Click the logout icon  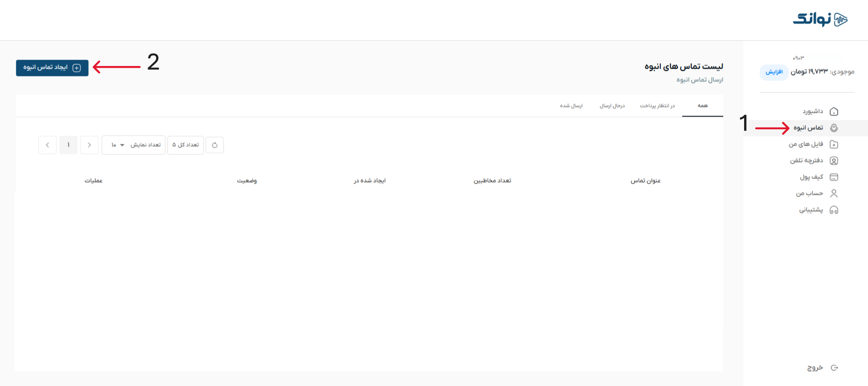[834, 368]
